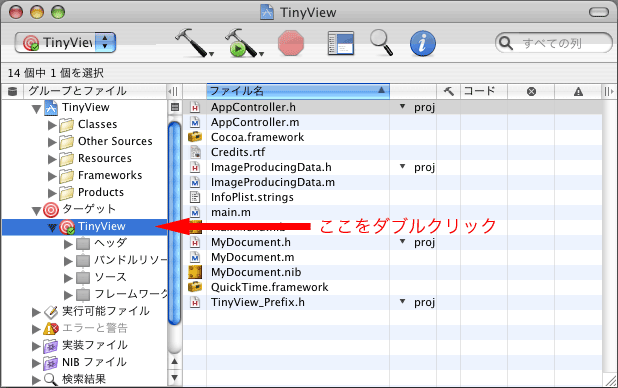Select the エラーと警告 group
This screenshot has height=388, width=618.
point(95,328)
